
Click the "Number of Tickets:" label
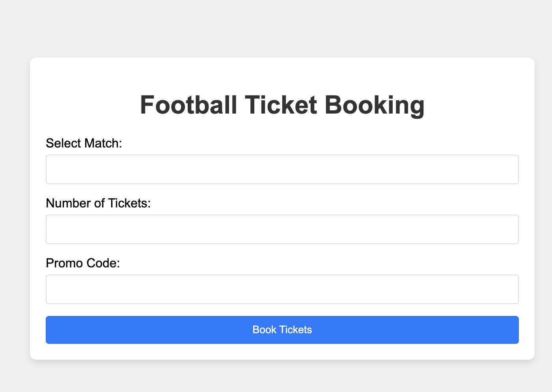click(98, 203)
